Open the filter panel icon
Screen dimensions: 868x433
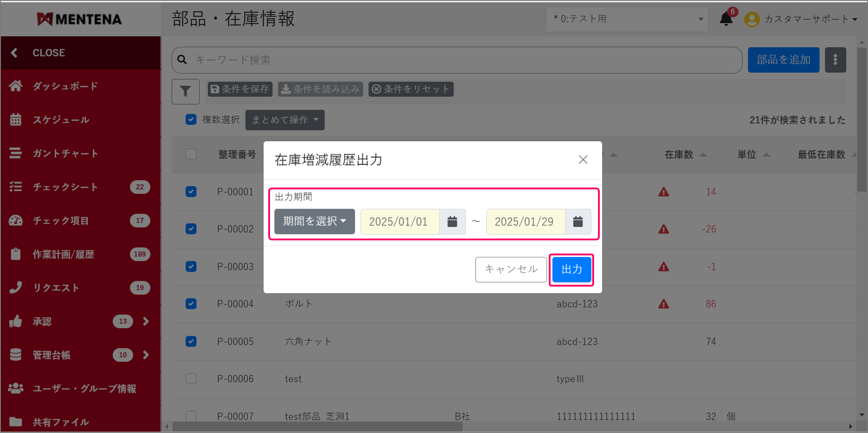tap(185, 91)
